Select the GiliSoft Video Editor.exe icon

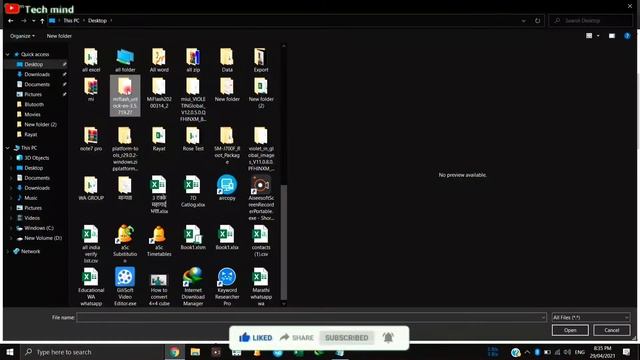pyautogui.click(x=125, y=287)
